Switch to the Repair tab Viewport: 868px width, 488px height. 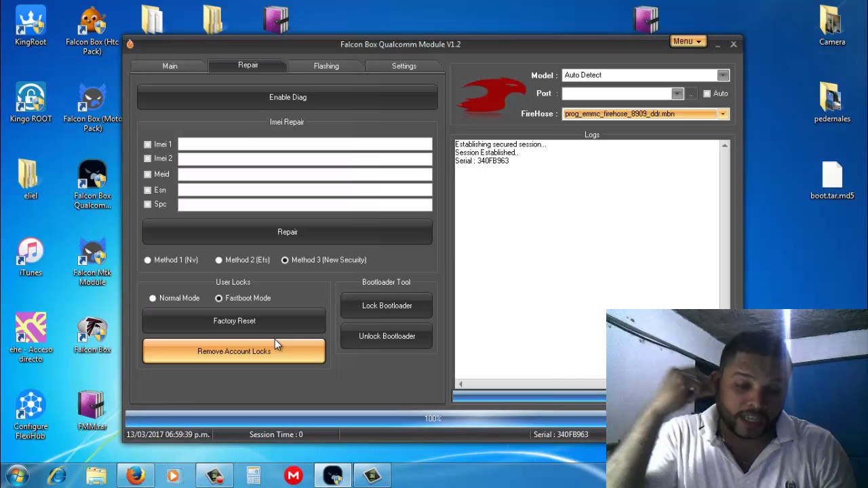pos(248,65)
